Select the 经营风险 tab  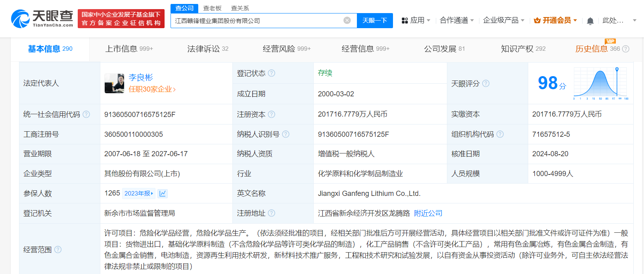coord(287,49)
